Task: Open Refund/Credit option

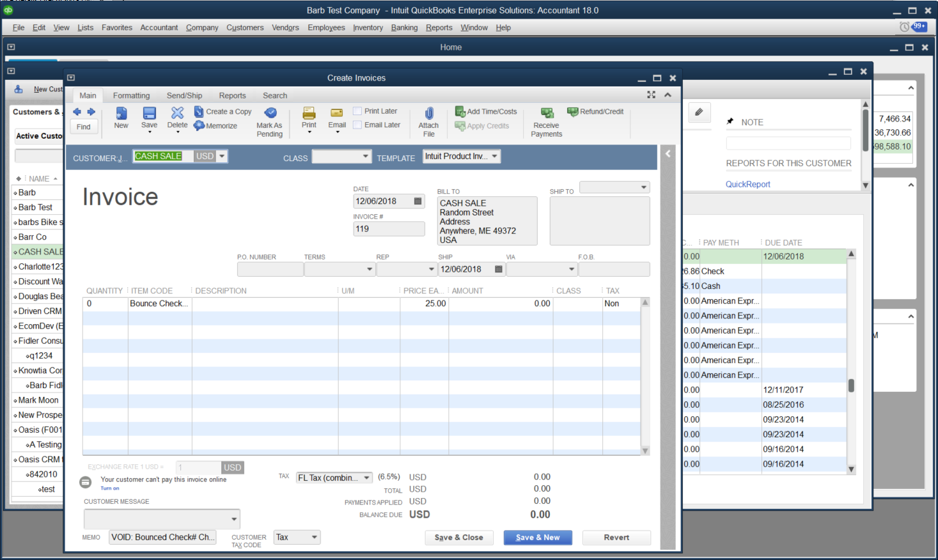Action: 595,111
